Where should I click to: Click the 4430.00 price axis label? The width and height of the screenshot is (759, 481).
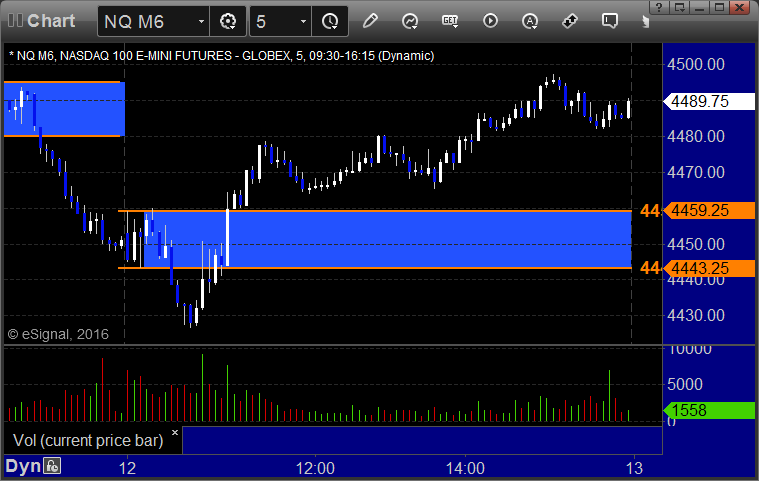(696, 316)
